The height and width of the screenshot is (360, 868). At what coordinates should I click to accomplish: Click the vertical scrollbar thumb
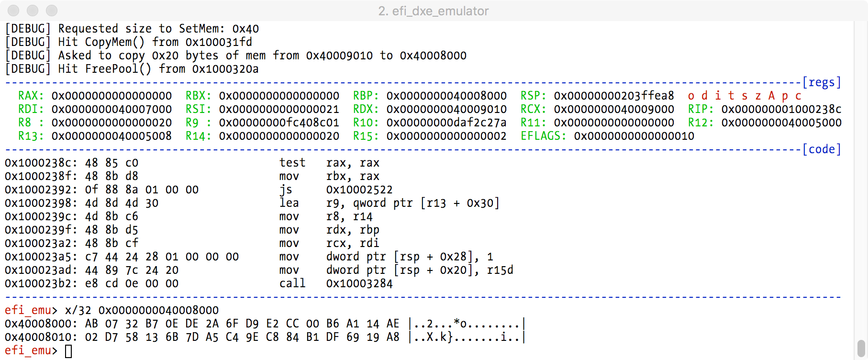[861, 348]
